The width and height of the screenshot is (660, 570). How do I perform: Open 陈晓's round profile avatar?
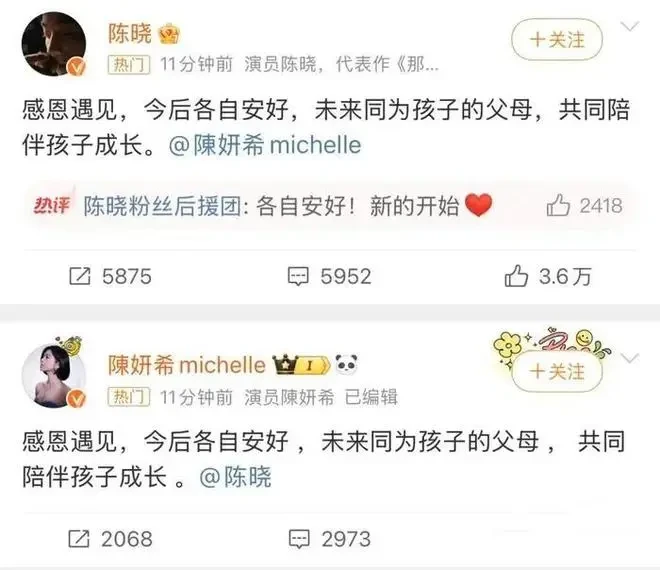click(x=53, y=44)
